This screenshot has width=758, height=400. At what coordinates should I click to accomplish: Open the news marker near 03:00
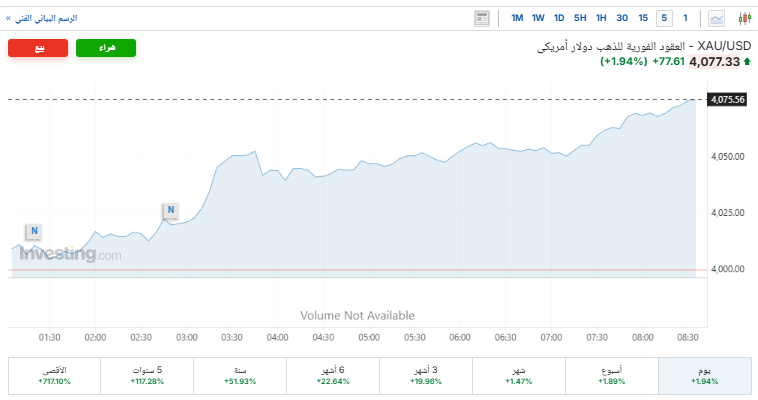pyautogui.click(x=171, y=210)
